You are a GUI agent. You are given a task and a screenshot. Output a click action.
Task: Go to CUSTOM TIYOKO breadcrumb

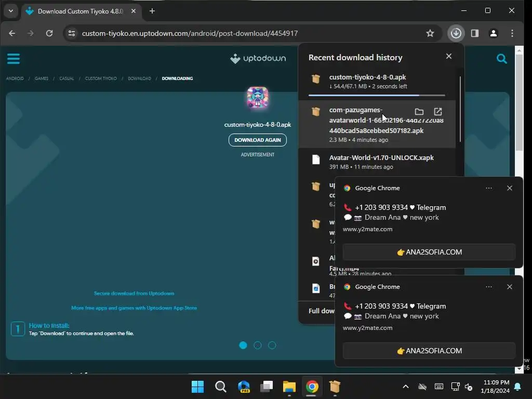101,78
